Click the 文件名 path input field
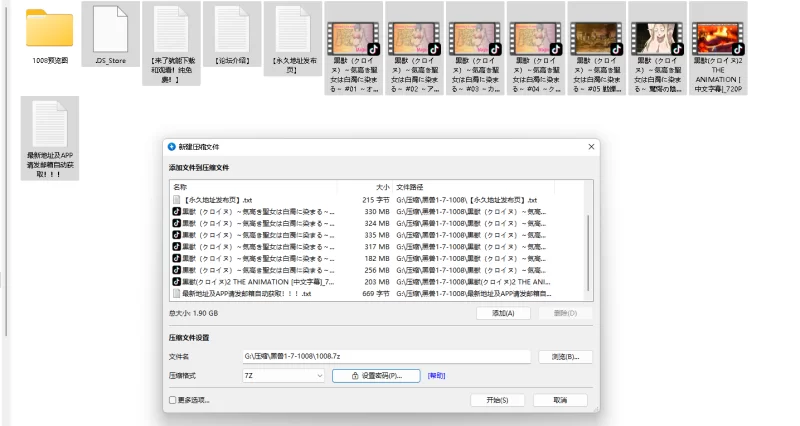 386,357
